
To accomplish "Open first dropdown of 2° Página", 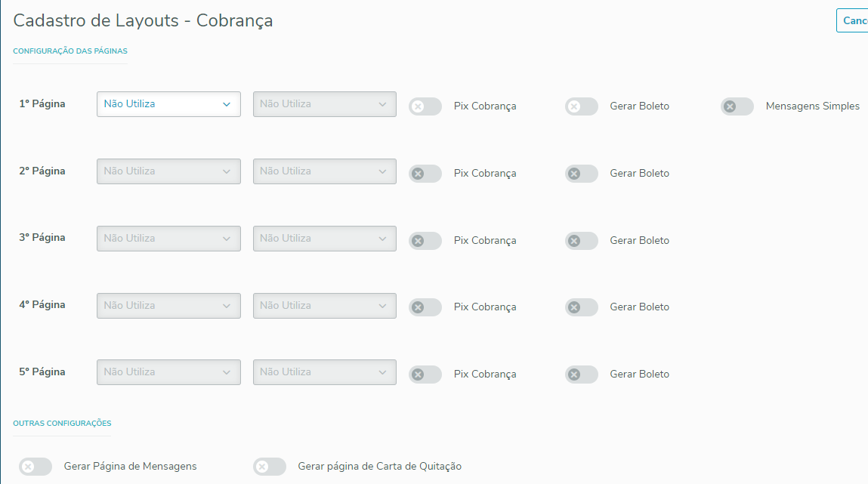I will (x=168, y=171).
